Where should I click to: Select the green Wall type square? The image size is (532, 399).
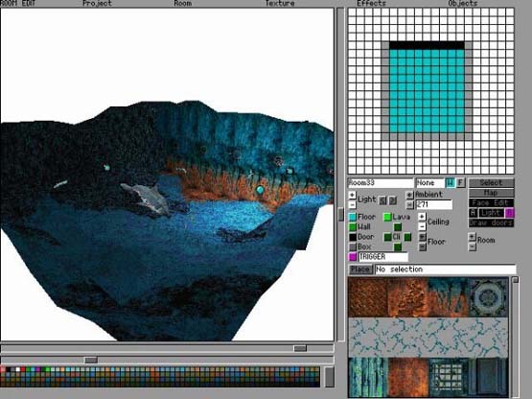point(353,227)
